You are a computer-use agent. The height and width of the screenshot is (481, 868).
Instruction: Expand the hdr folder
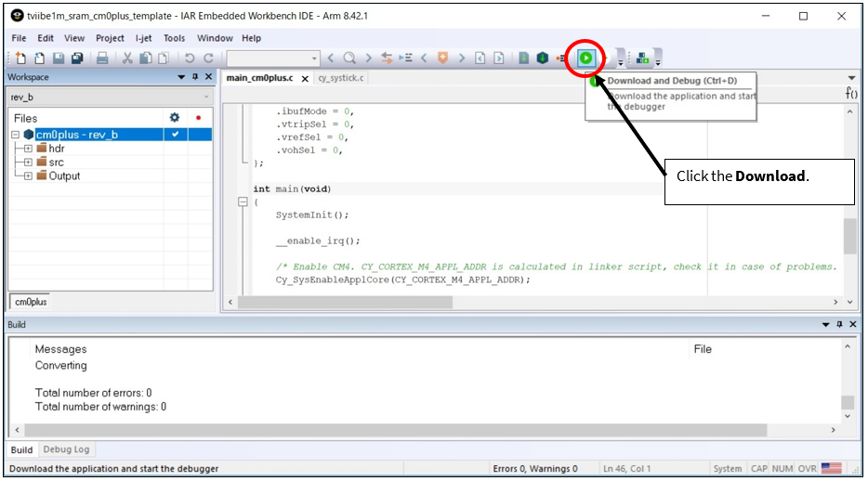coord(28,149)
